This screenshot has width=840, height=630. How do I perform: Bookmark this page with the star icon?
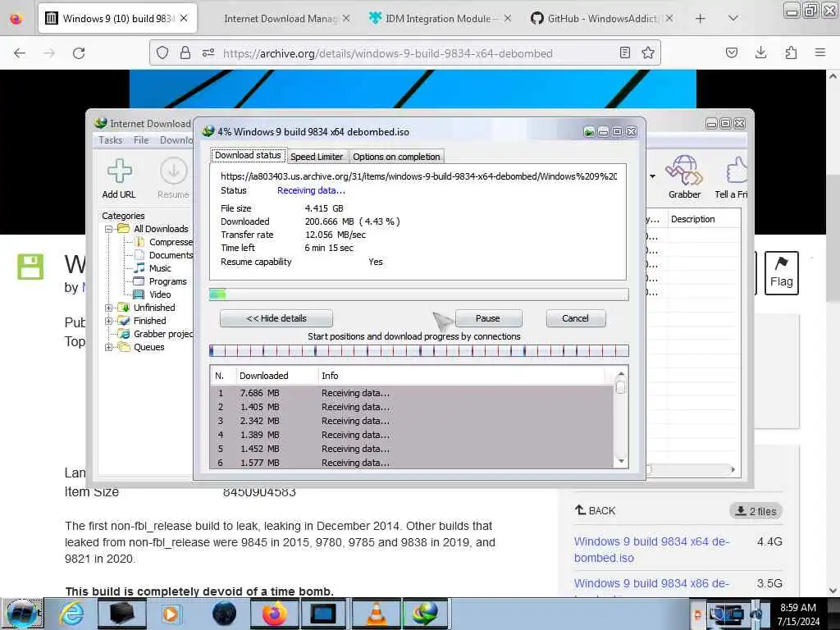[648, 52]
